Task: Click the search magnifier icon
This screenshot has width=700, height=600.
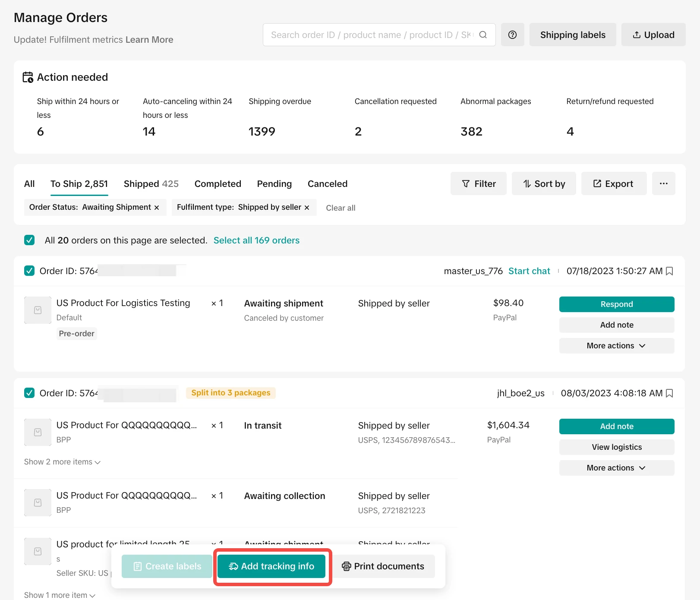Action: pos(483,35)
